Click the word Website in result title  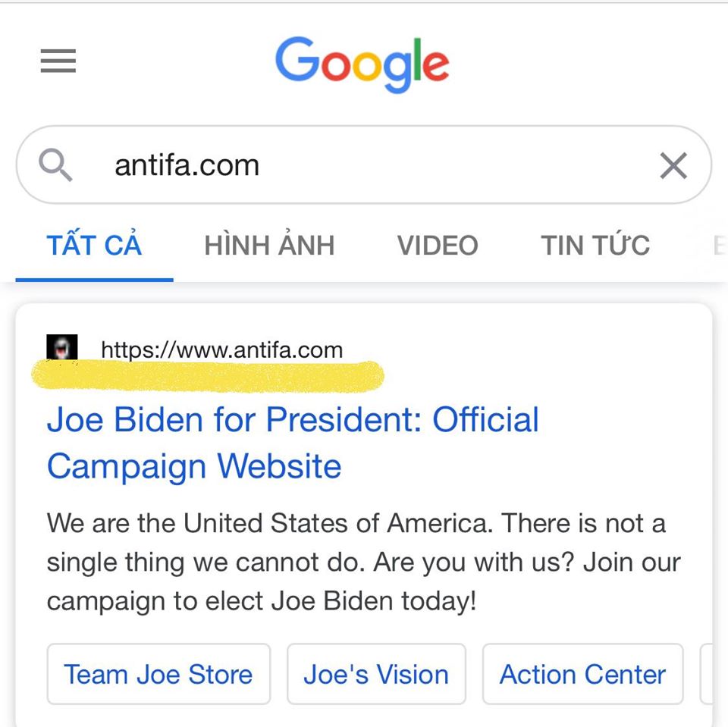point(279,466)
